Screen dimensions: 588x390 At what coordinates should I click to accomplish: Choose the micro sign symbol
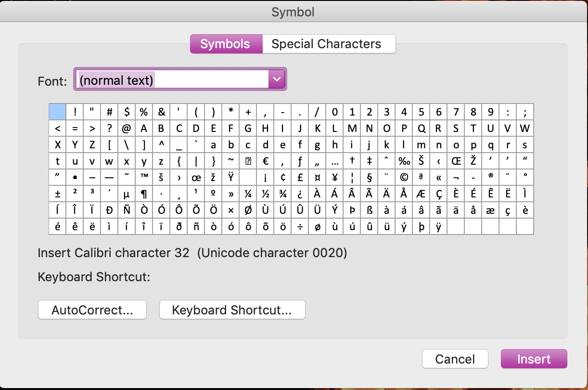127,194
